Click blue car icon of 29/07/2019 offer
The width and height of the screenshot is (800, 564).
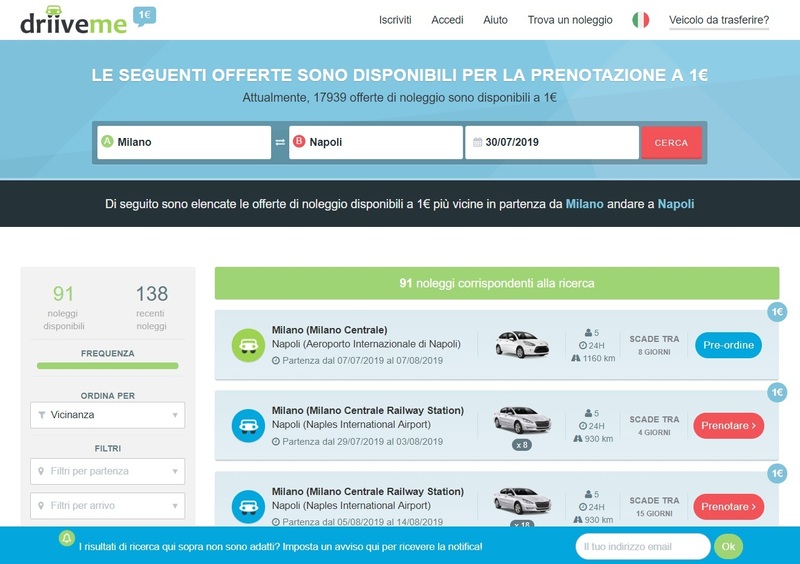coord(248,426)
